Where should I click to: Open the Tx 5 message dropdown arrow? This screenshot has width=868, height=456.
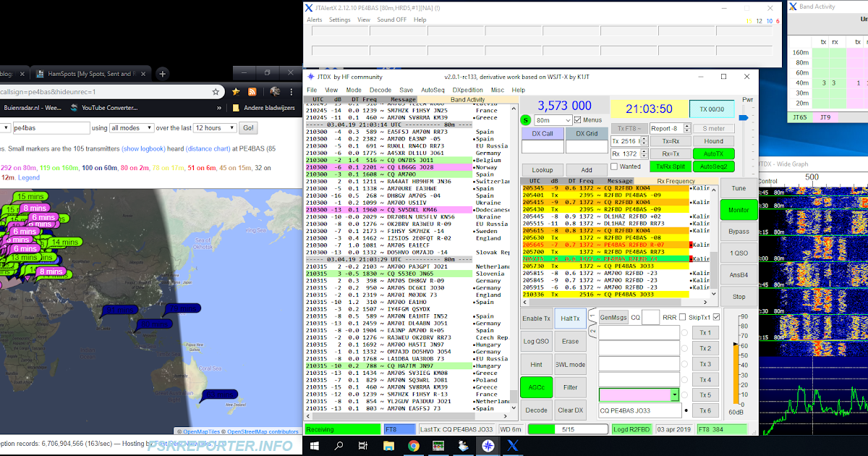[x=675, y=394]
